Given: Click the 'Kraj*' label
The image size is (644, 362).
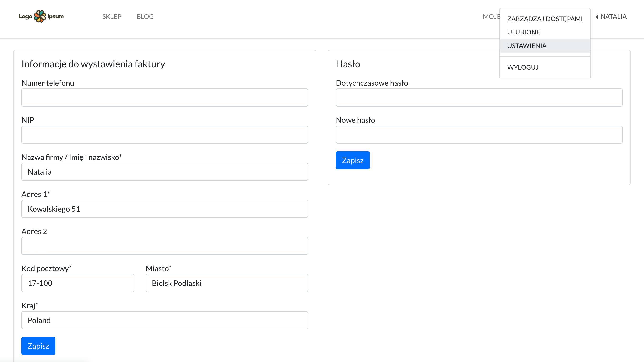Looking at the screenshot, I should [30, 306].
